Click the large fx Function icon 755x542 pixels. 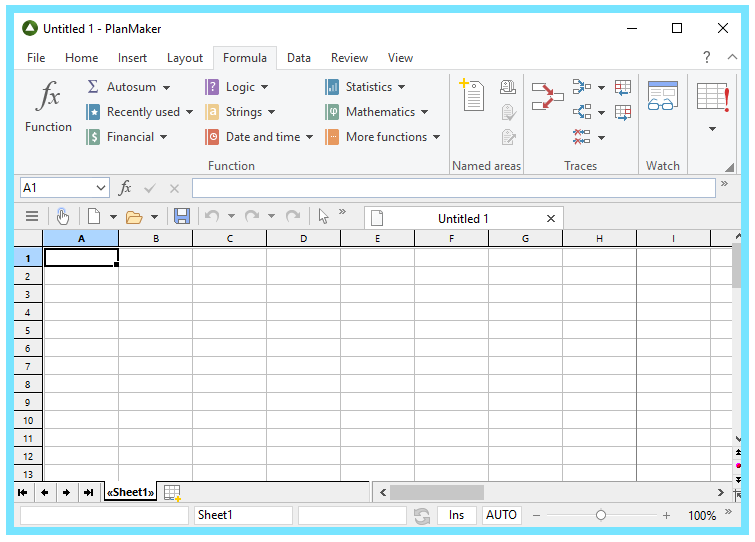[49, 96]
